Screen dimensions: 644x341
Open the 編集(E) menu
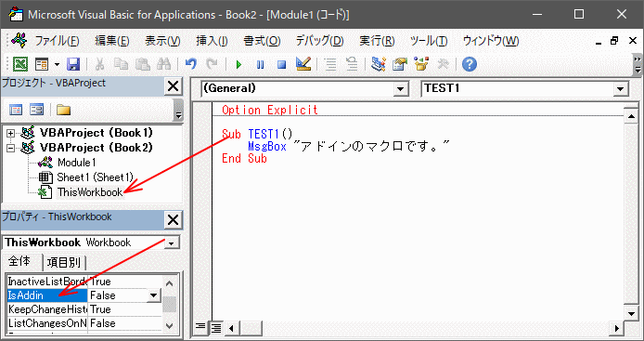[x=112, y=41]
